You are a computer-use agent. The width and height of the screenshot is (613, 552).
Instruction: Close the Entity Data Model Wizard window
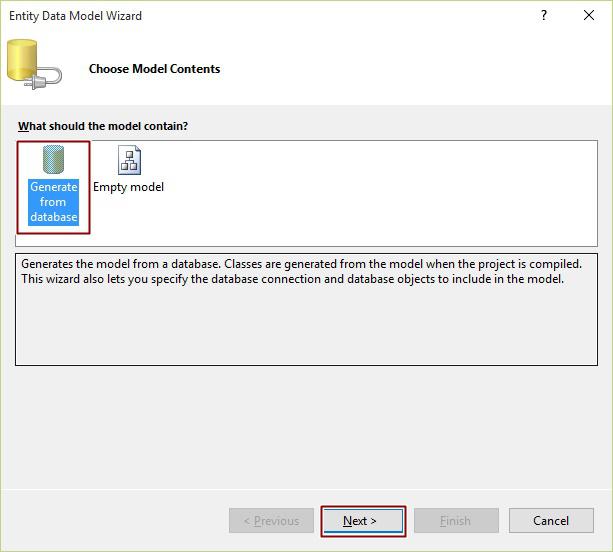click(x=589, y=15)
